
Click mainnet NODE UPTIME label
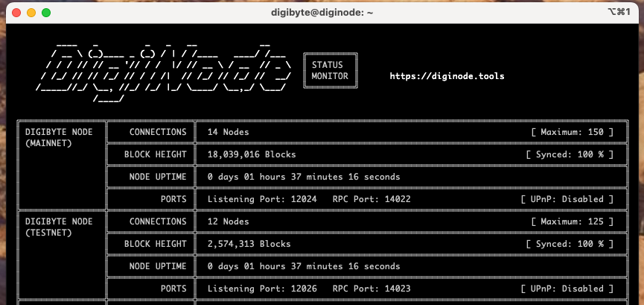(x=158, y=177)
